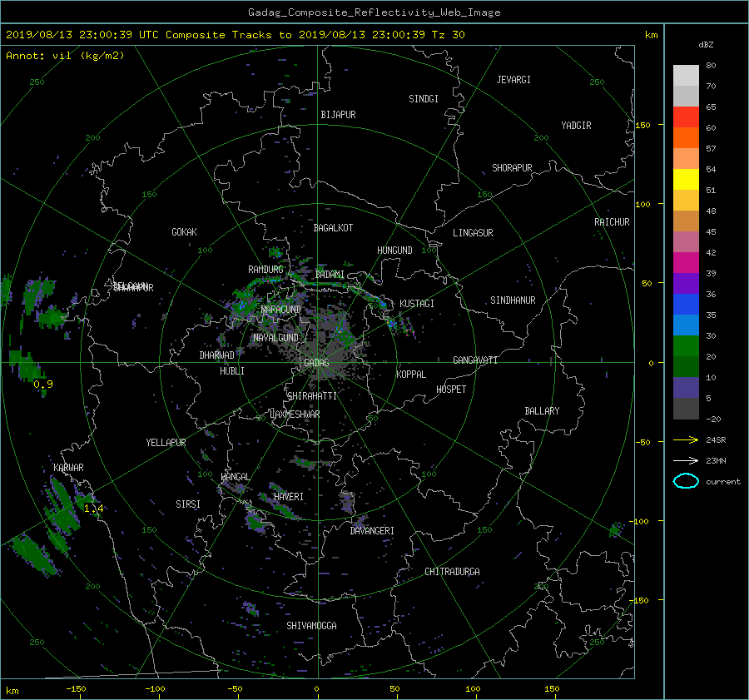
Task: Click the 'BADAMI' city label
Action: click(330, 275)
